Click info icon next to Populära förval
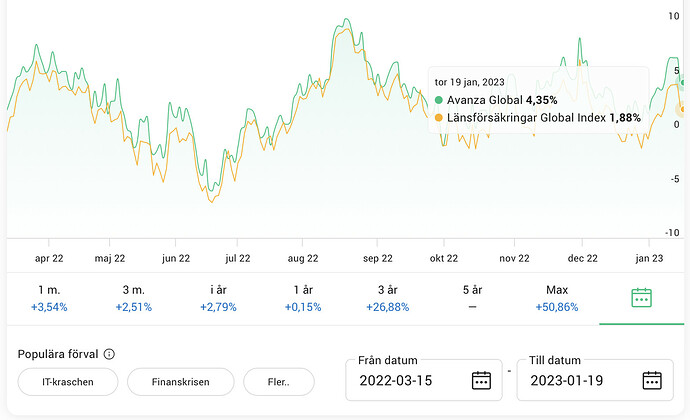 tap(109, 354)
